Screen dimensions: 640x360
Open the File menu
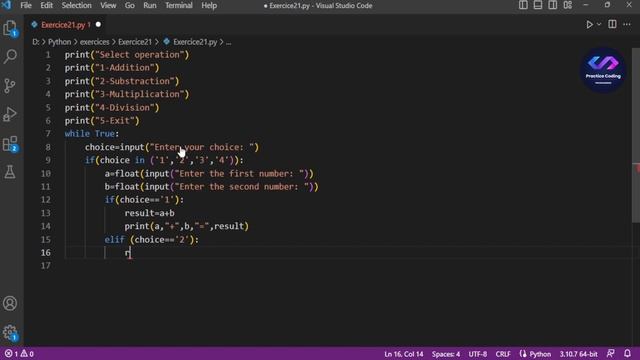(x=26, y=6)
